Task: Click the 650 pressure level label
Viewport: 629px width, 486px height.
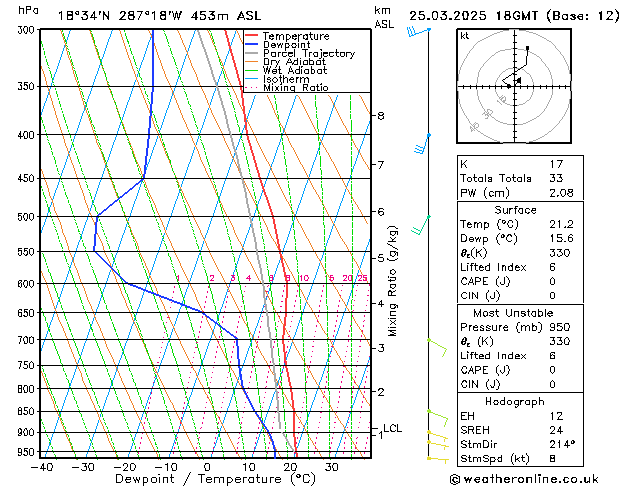Action: pos(28,313)
